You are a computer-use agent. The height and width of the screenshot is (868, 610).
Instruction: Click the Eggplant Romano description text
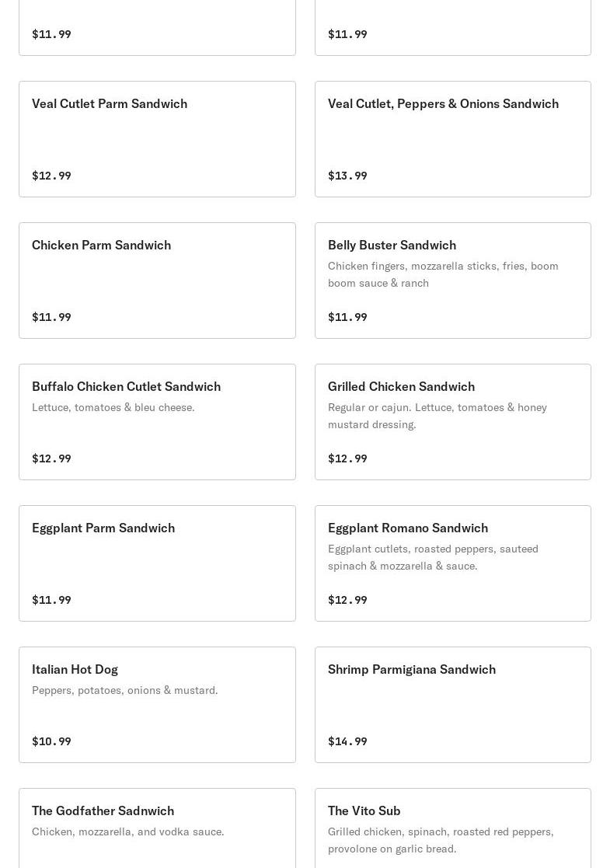coord(433,557)
